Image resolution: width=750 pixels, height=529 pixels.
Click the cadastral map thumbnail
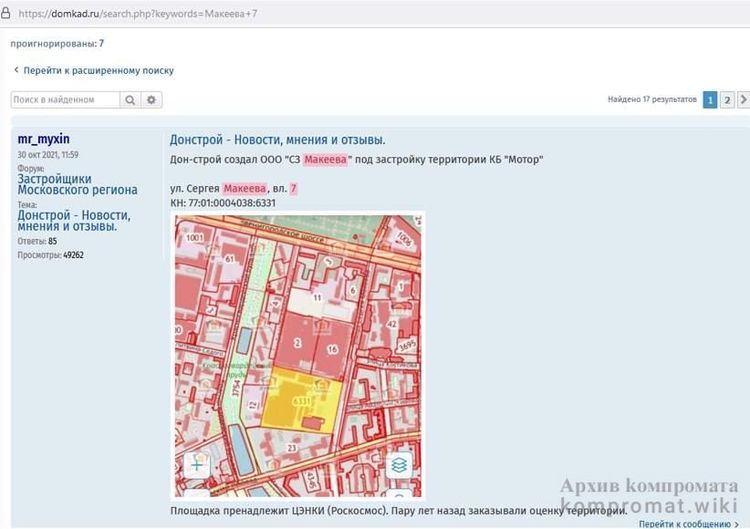click(x=298, y=356)
